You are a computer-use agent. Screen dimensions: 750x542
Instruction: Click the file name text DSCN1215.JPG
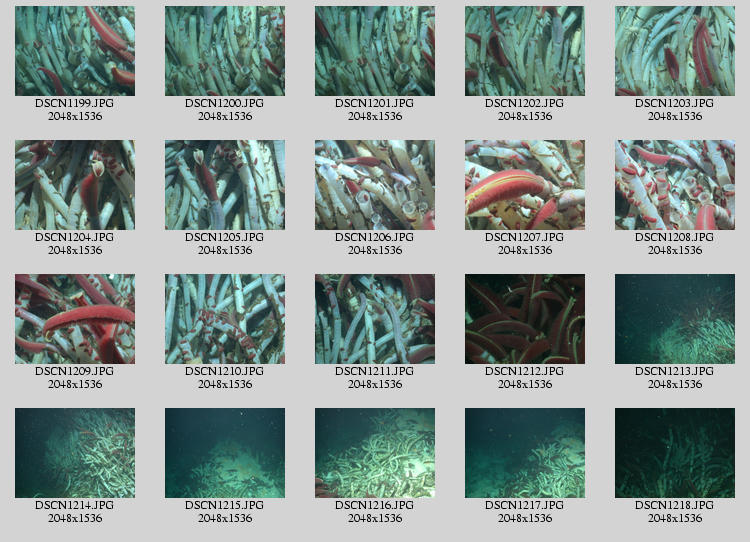[x=225, y=505]
